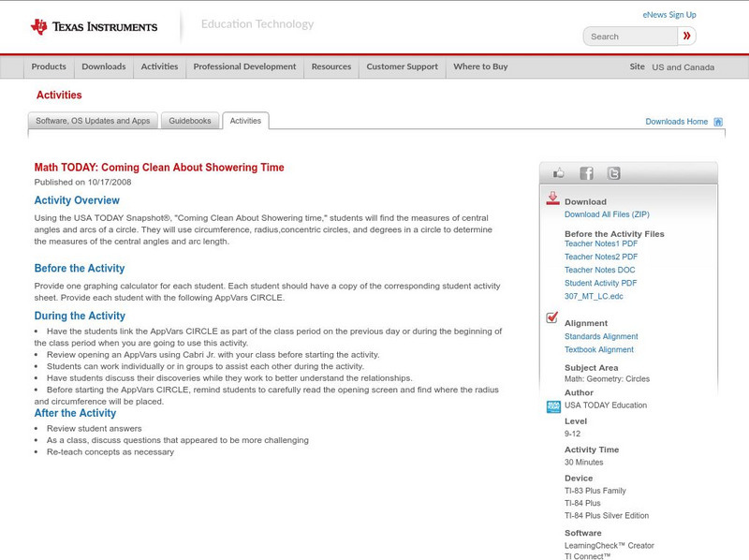Open Textbook Alignment link
The image size is (749, 560).
[x=599, y=349]
